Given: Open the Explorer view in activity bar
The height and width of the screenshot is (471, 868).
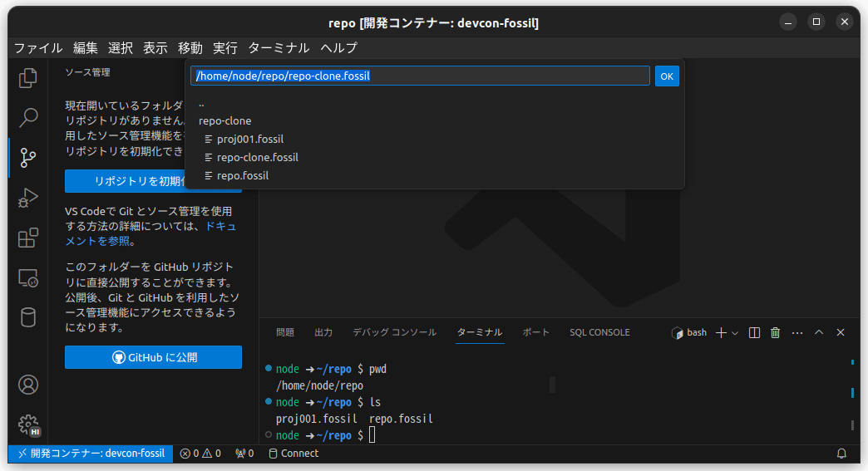Looking at the screenshot, I should coord(27,78).
